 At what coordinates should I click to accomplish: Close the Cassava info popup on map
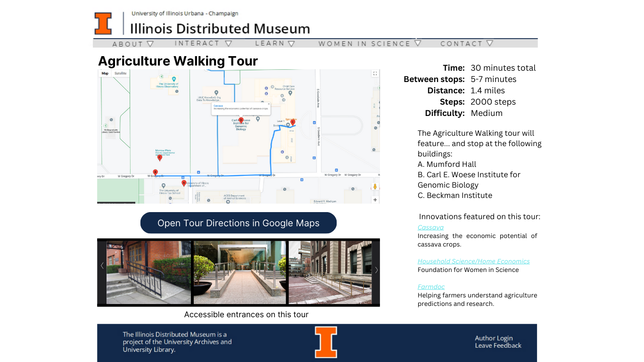tap(269, 104)
